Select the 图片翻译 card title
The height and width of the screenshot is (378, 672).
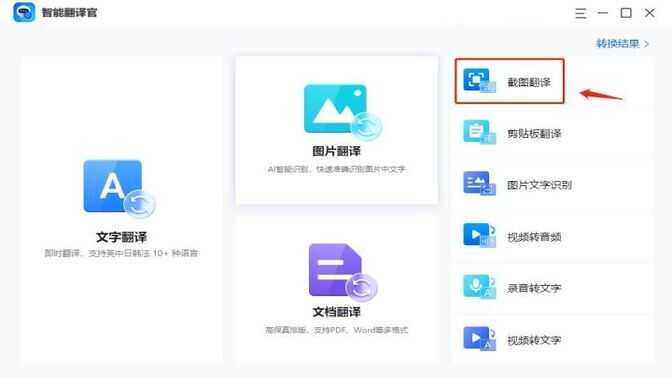coord(336,151)
